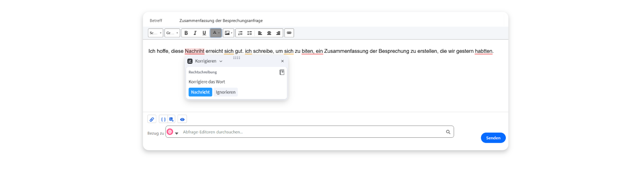Click the misspelled word 'Nachriht'

[x=194, y=51]
